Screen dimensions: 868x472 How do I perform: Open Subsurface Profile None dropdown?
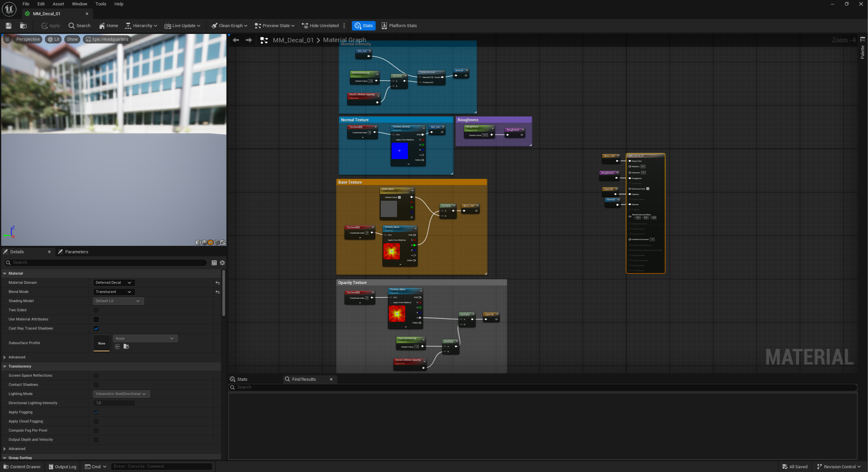pyautogui.click(x=145, y=338)
